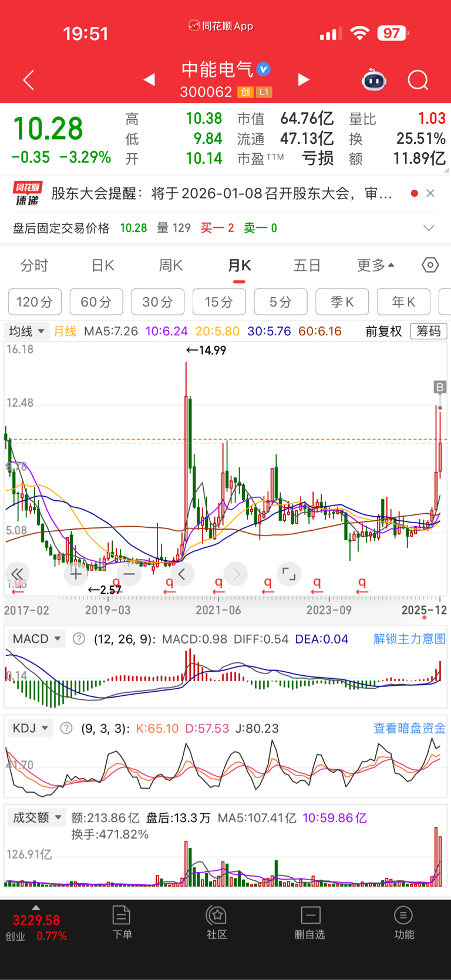Tap the 同花顺速递 news logo
Image resolution: width=451 pixels, height=980 pixels.
(x=28, y=194)
